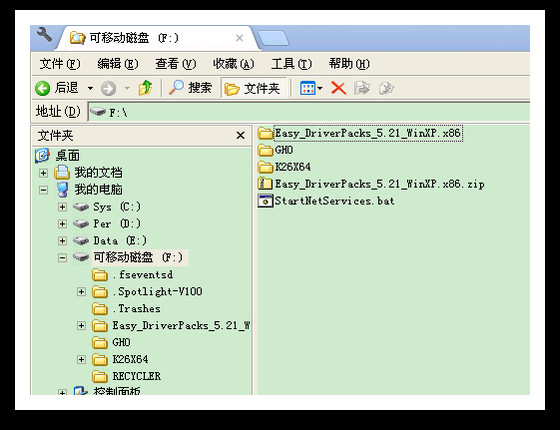The height and width of the screenshot is (430, 560).
Task: Select the Easy_DriverPacks zip archive file
Action: click(371, 184)
